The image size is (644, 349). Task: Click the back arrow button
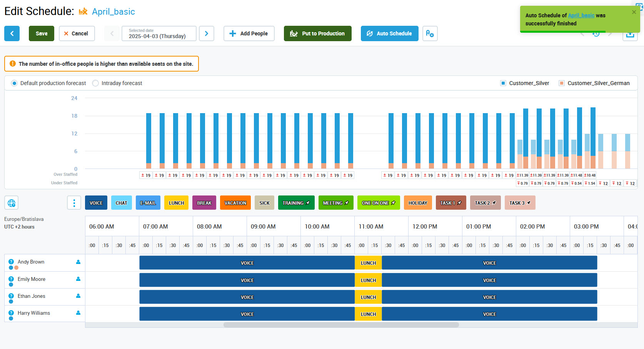[x=12, y=33]
